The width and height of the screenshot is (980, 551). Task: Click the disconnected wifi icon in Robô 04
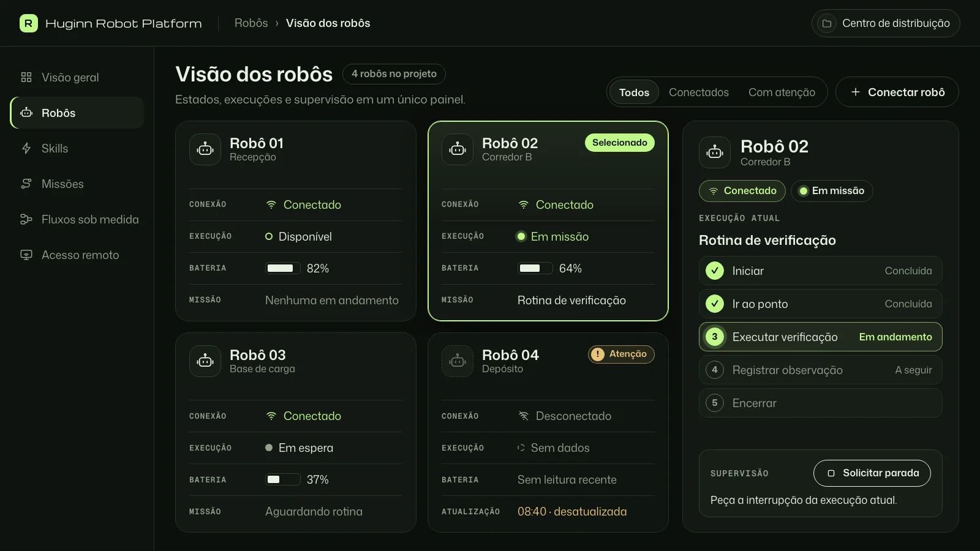point(524,416)
